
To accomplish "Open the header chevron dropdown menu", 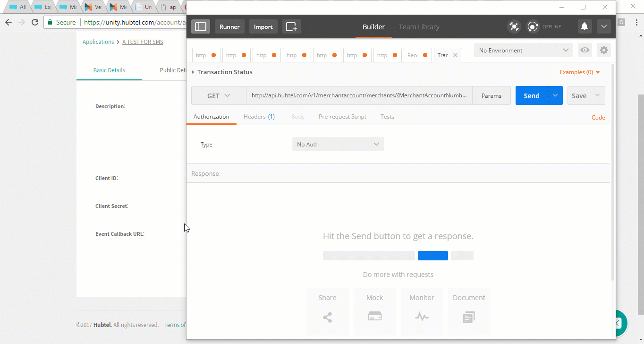I will (604, 26).
